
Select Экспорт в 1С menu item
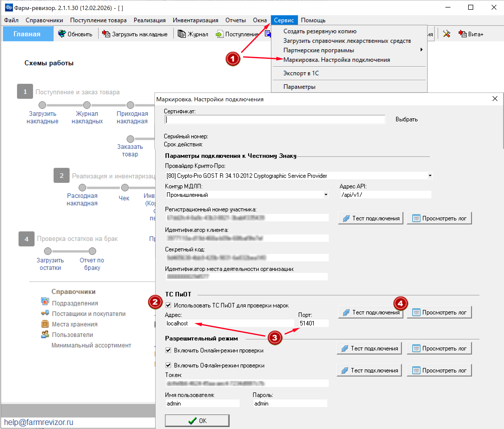tap(301, 73)
